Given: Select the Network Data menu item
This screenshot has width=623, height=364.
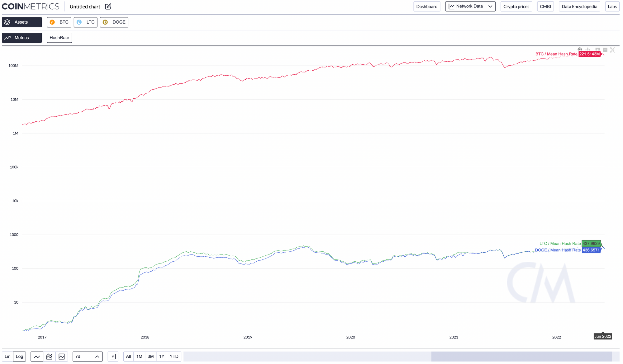Looking at the screenshot, I should pyautogui.click(x=470, y=6).
